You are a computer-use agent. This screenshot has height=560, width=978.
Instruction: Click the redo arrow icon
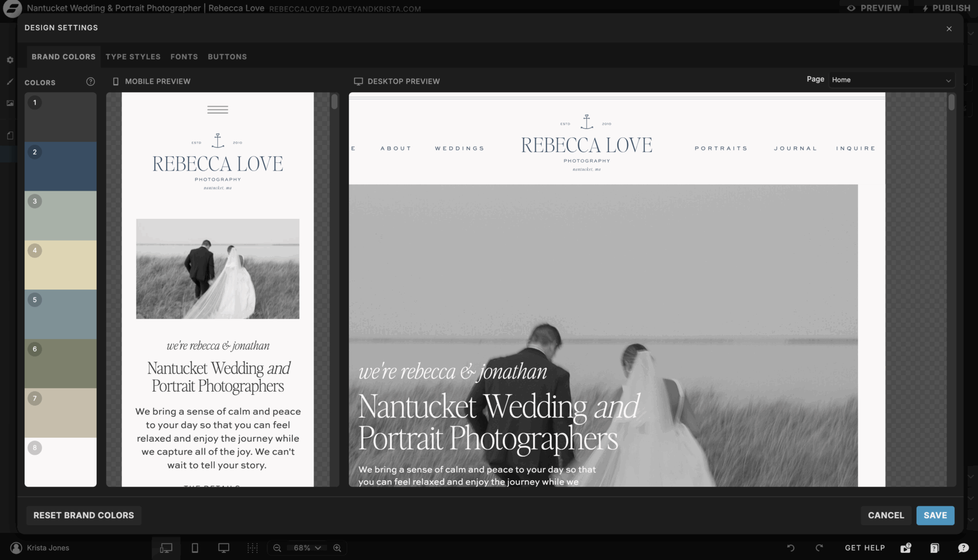819,548
